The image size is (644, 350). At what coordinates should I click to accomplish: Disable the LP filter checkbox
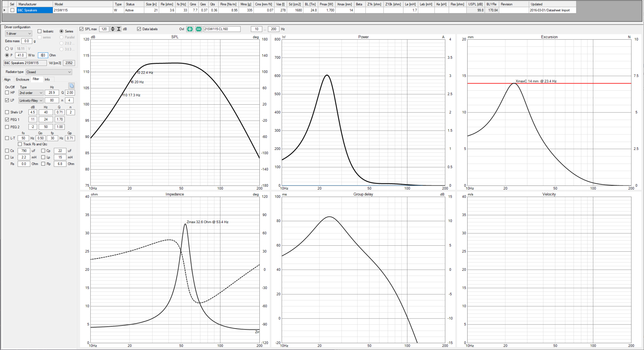[7, 100]
